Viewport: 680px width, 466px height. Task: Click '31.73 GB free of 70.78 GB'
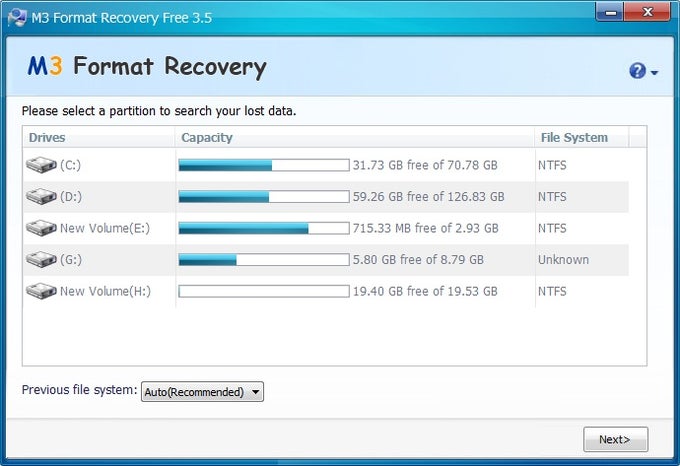pos(425,165)
